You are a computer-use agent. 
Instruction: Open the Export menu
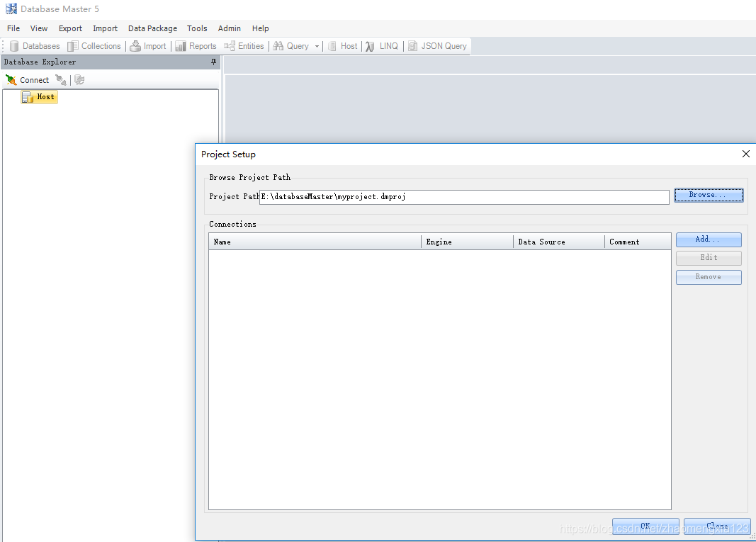[70, 28]
